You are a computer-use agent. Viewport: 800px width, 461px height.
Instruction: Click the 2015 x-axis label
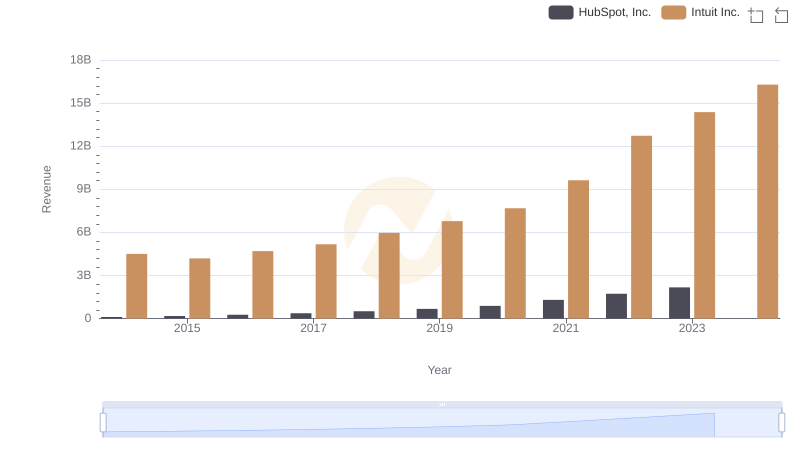(x=187, y=328)
